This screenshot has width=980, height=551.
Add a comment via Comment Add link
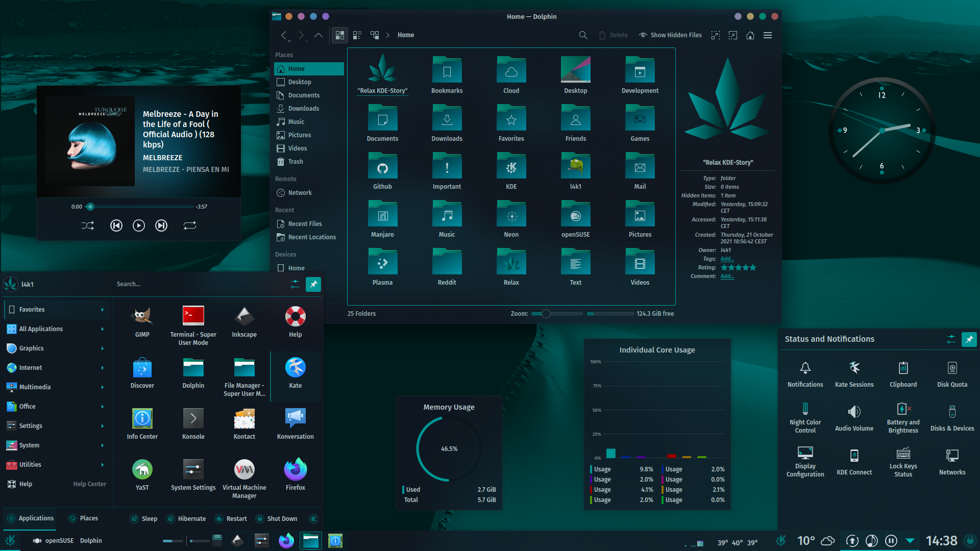[727, 277]
